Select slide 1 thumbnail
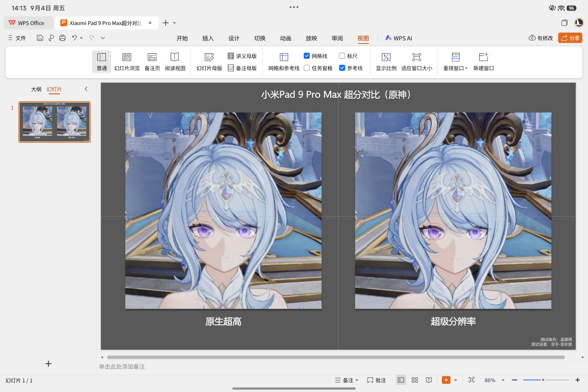 pos(55,122)
